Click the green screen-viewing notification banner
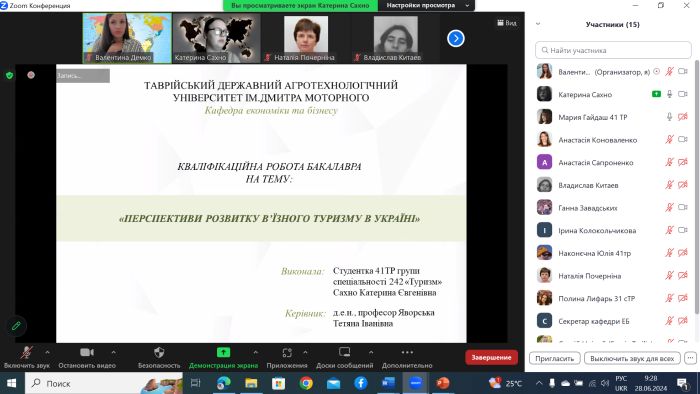The width and height of the screenshot is (700, 394). pos(300,5)
